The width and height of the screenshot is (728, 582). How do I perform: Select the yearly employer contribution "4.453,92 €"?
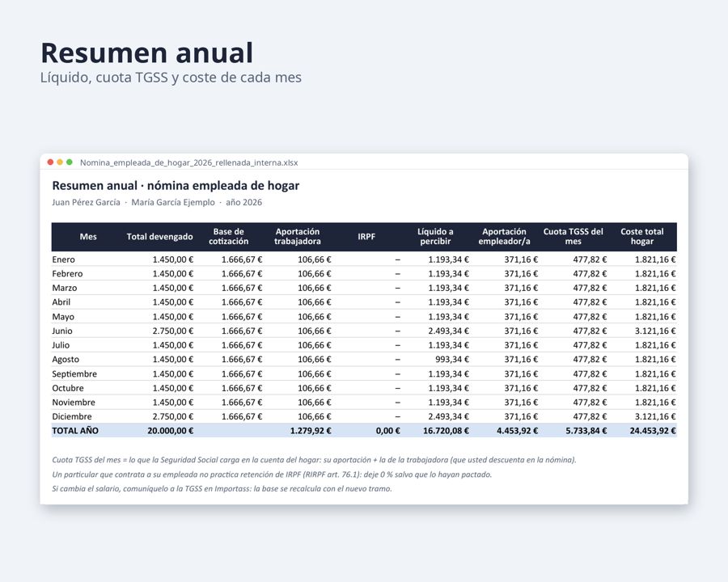(517, 431)
